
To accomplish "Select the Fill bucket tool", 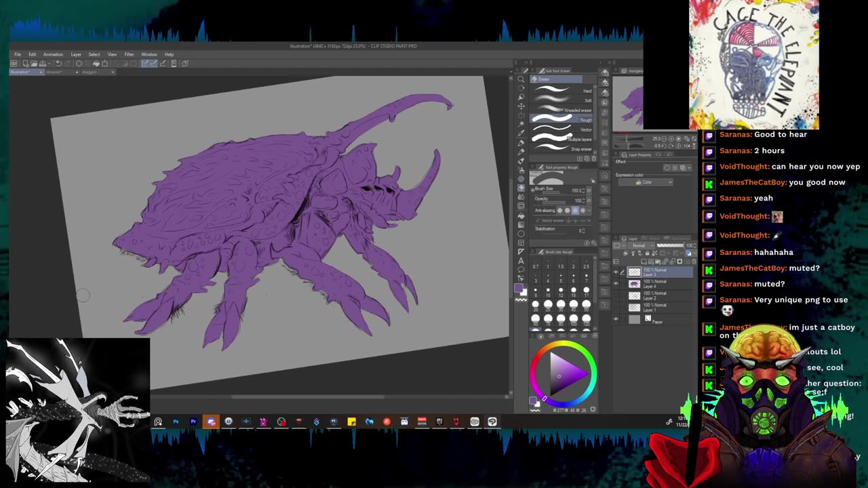I will (521, 216).
